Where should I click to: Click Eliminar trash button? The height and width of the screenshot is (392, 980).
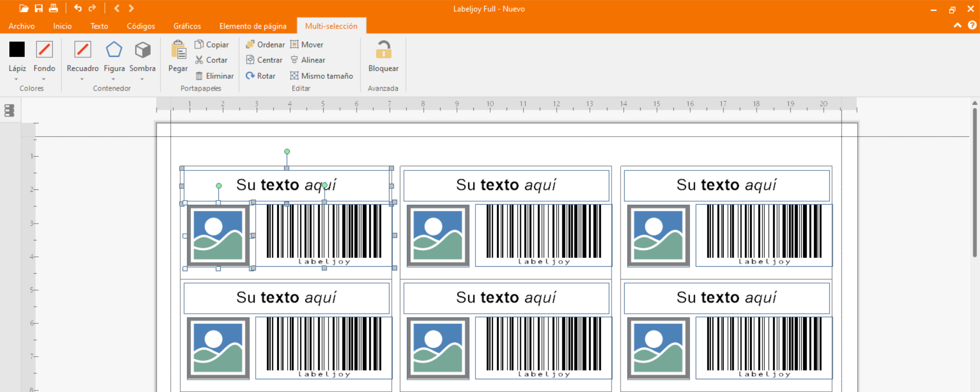pyautogui.click(x=214, y=76)
